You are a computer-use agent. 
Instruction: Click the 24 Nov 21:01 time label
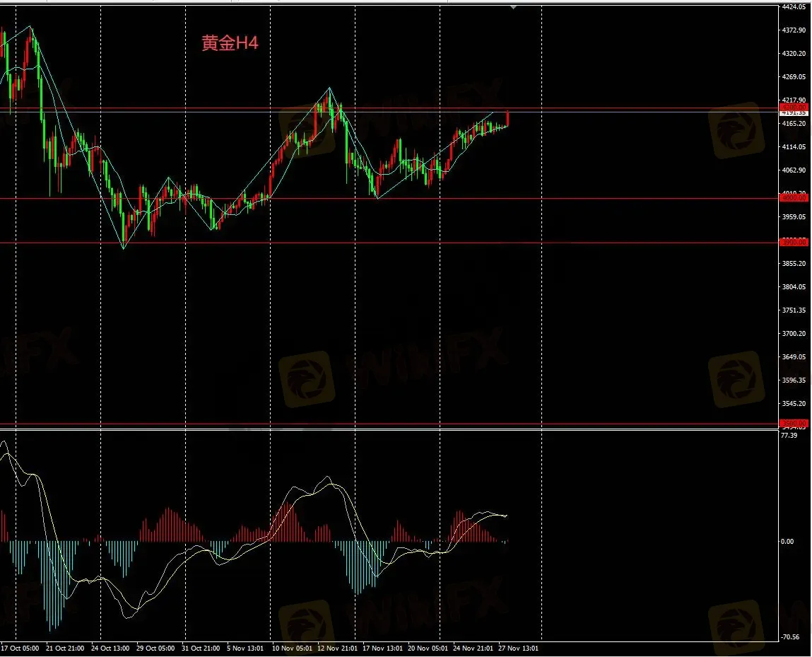coord(473,649)
